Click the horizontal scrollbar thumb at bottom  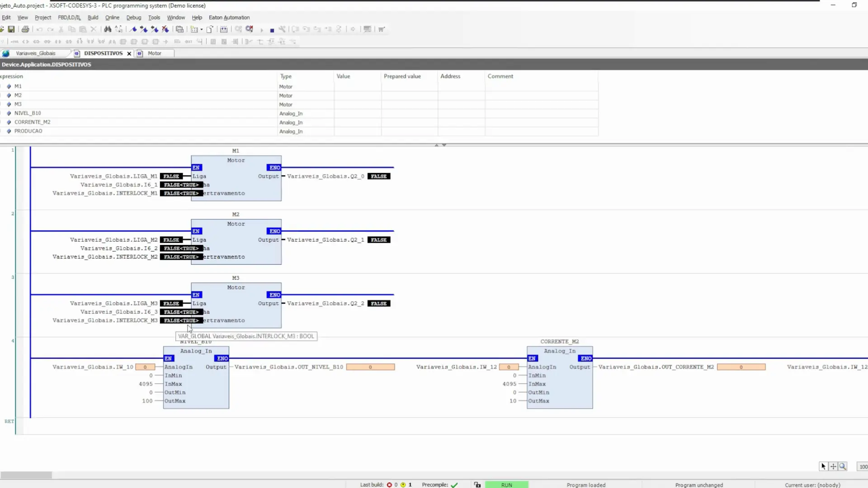pos(26,475)
